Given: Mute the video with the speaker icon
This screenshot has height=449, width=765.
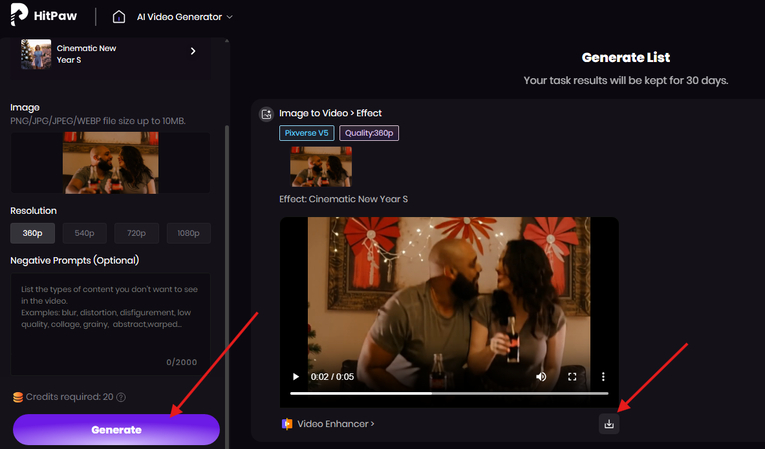Looking at the screenshot, I should (541, 377).
